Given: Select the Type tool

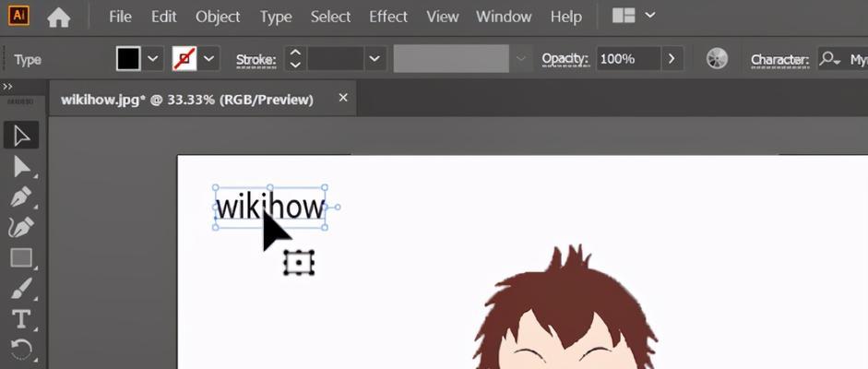Looking at the screenshot, I should tap(21, 319).
